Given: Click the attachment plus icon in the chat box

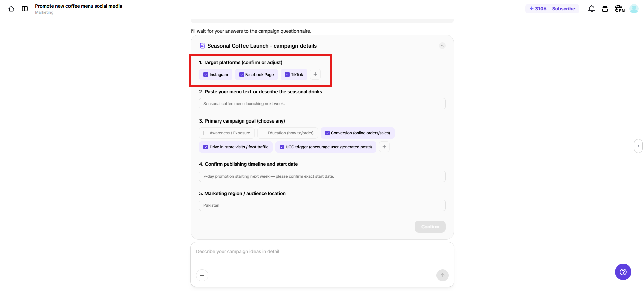Looking at the screenshot, I should tap(202, 275).
